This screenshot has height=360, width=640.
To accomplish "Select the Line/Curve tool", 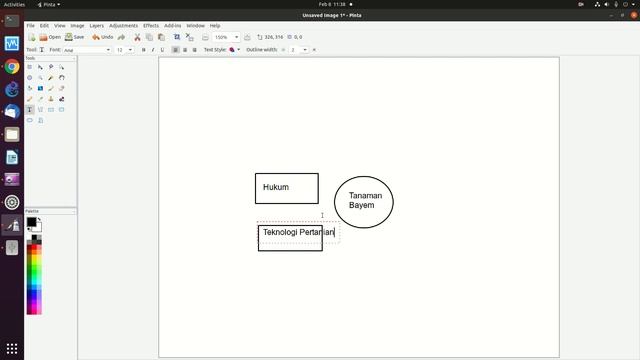I will 40,109.
